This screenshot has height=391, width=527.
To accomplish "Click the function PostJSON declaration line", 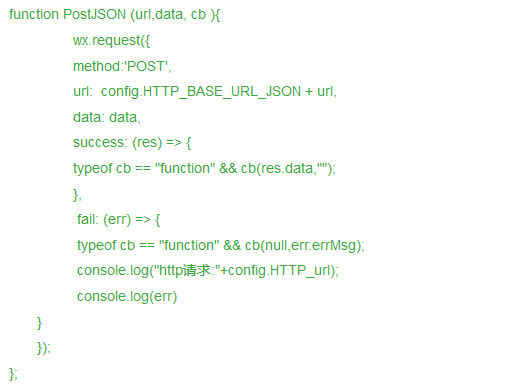I will pos(114,14).
